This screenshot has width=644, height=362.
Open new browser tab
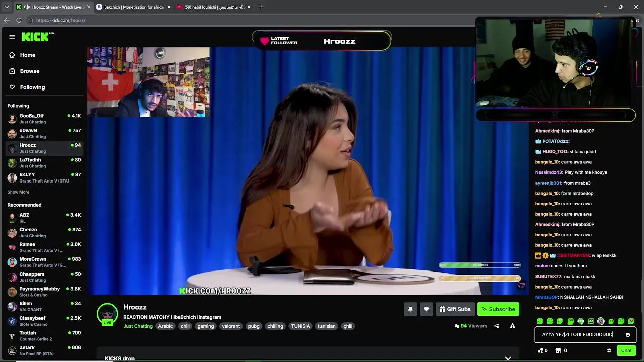point(261,7)
